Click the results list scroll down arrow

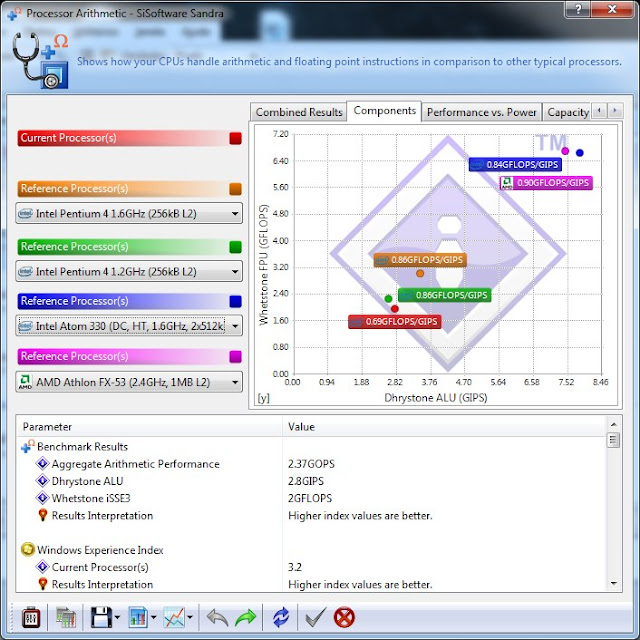pyautogui.click(x=613, y=584)
